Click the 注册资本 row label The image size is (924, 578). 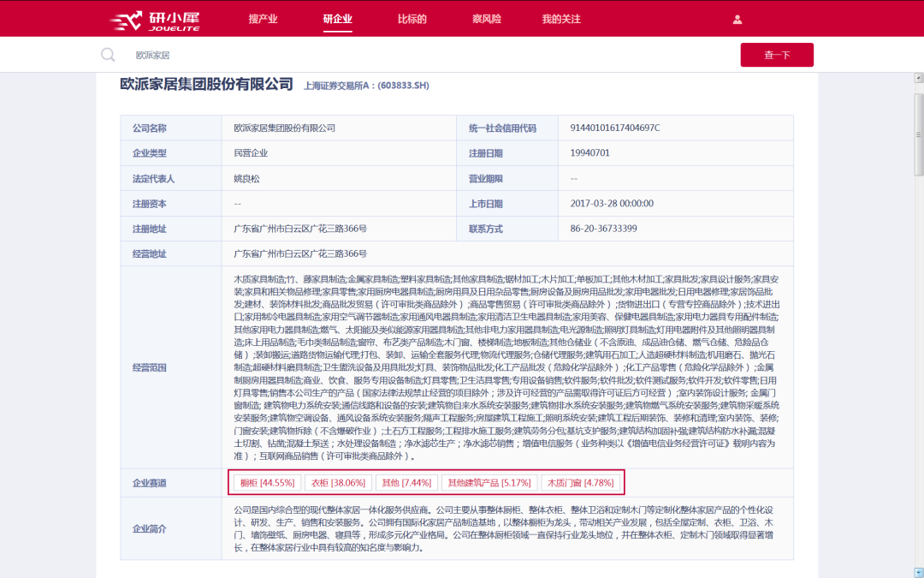150,204
